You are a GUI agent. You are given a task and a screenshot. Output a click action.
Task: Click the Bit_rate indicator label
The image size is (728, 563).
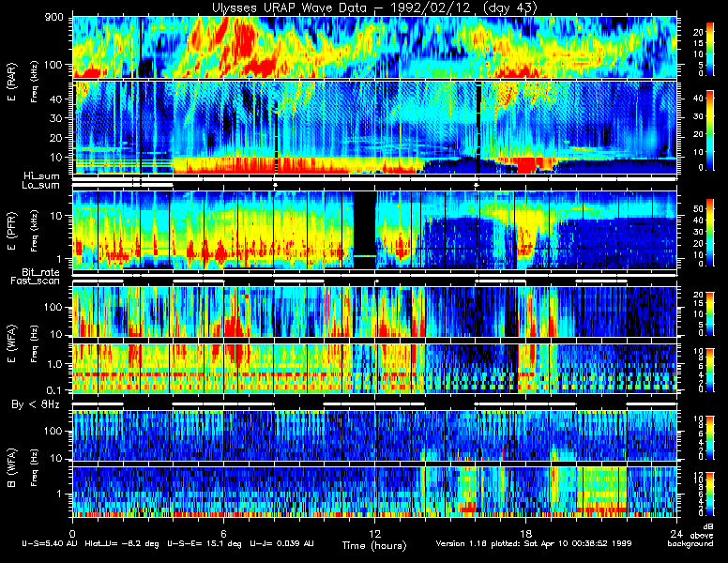pyautogui.click(x=40, y=271)
